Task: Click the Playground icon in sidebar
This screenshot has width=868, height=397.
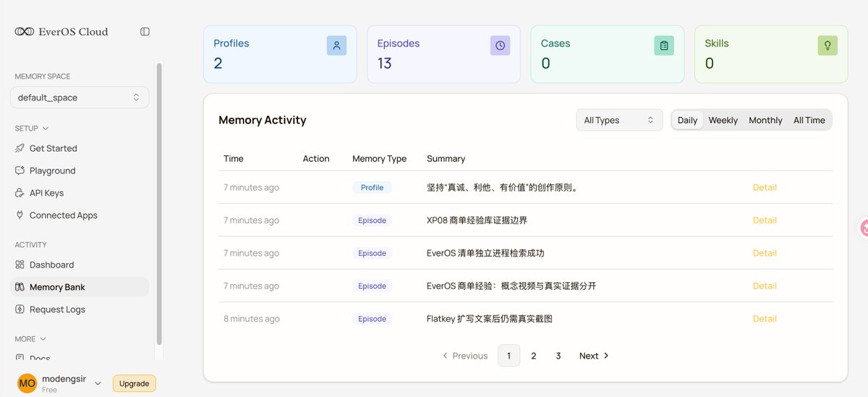Action: pos(20,171)
